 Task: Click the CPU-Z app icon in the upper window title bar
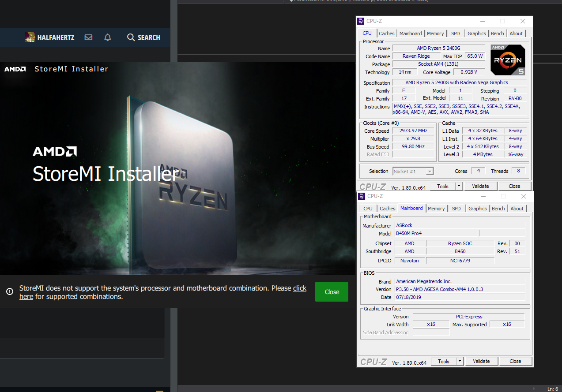[x=361, y=21]
